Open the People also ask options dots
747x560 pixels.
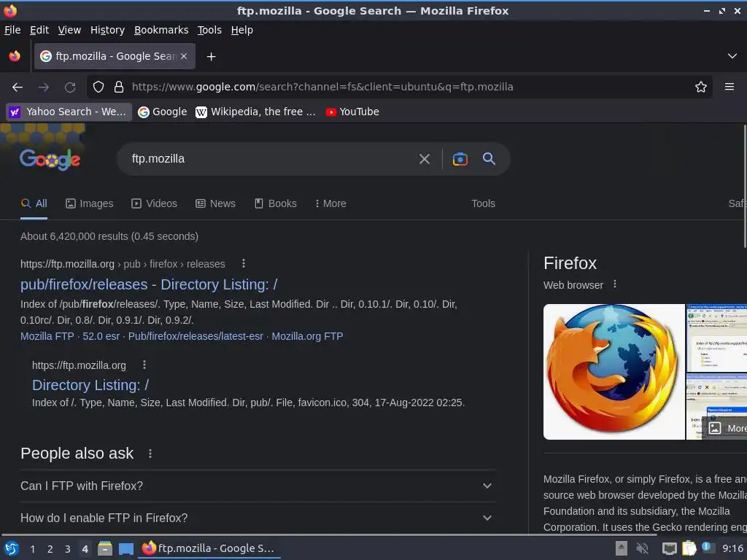pos(150,454)
